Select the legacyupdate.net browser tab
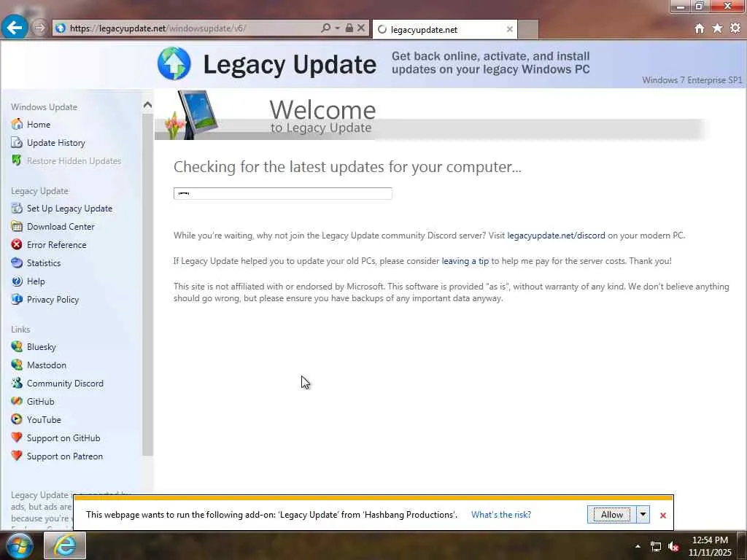Image resolution: width=747 pixels, height=560 pixels. (445, 29)
